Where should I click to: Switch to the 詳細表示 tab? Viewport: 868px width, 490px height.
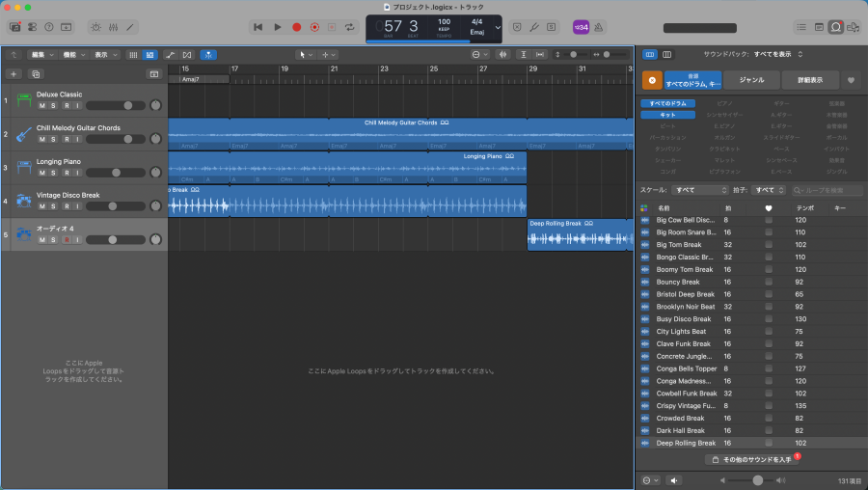[809, 81]
